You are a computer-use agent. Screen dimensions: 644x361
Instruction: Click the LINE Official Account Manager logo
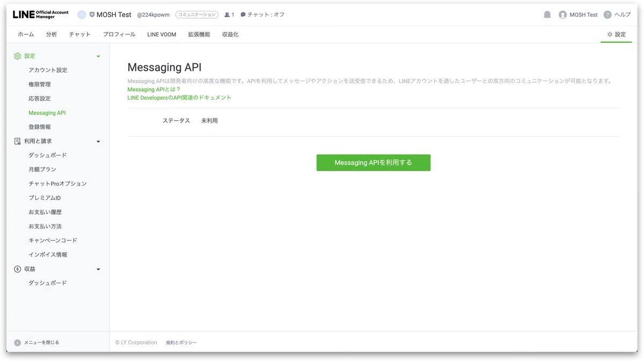41,14
